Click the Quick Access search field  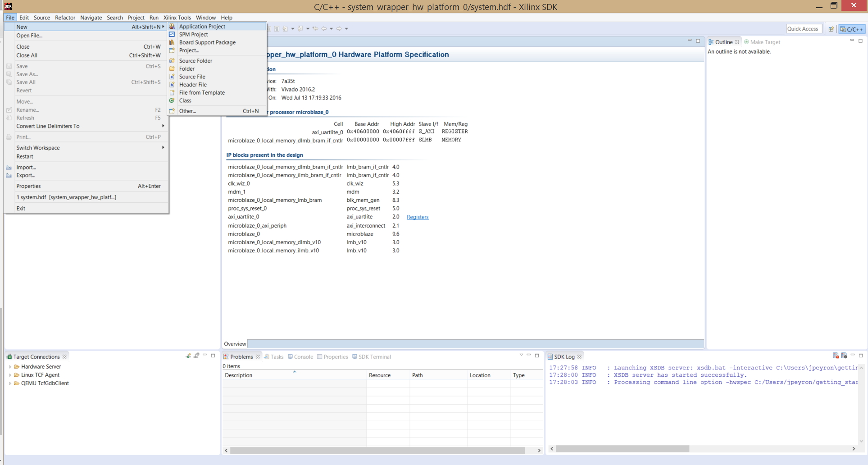[804, 29]
